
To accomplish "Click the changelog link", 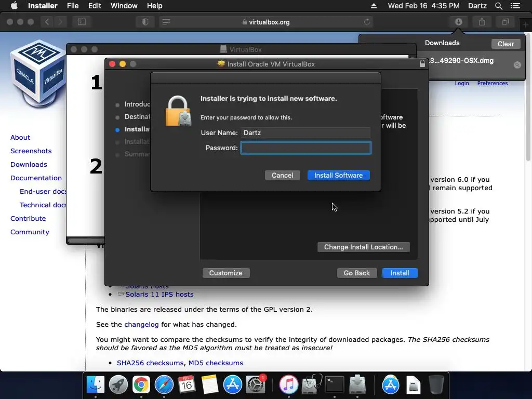I will coord(141,325).
